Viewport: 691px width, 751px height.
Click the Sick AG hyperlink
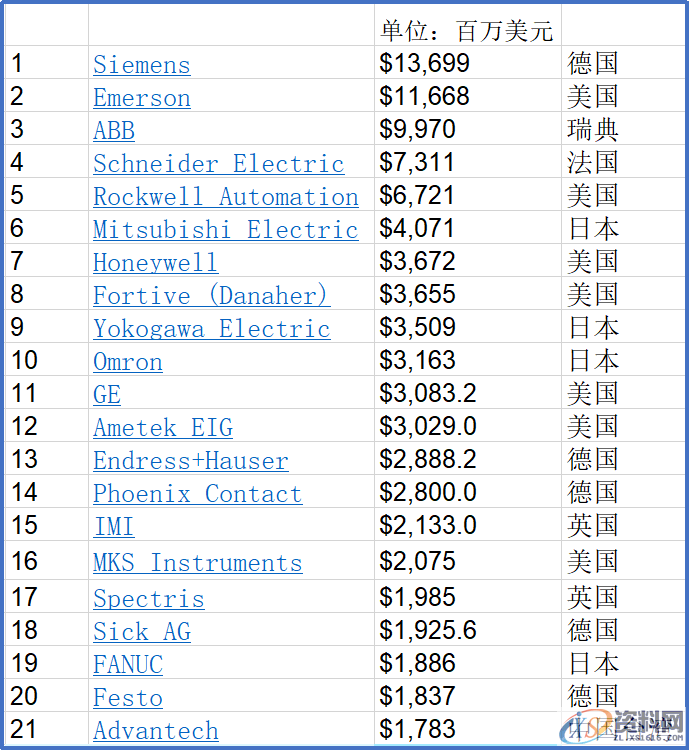[x=141, y=632]
